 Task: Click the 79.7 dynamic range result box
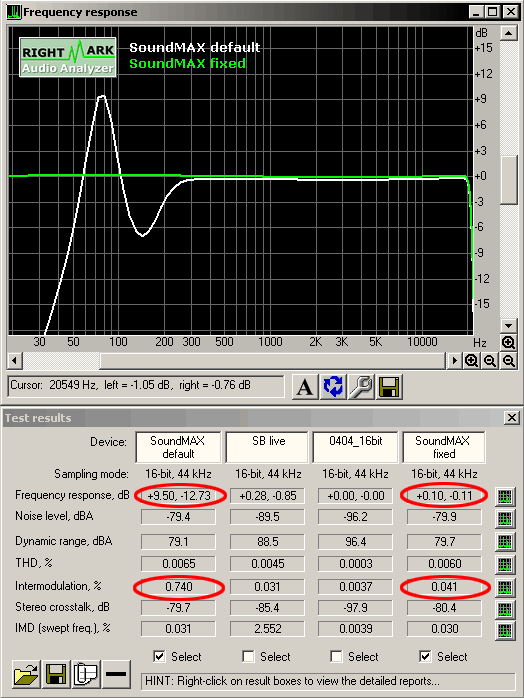[444, 542]
